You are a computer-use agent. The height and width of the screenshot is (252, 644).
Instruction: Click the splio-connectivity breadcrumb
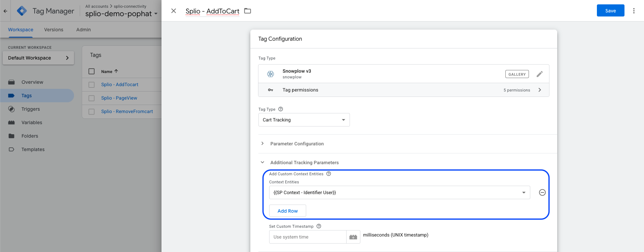pos(130,6)
